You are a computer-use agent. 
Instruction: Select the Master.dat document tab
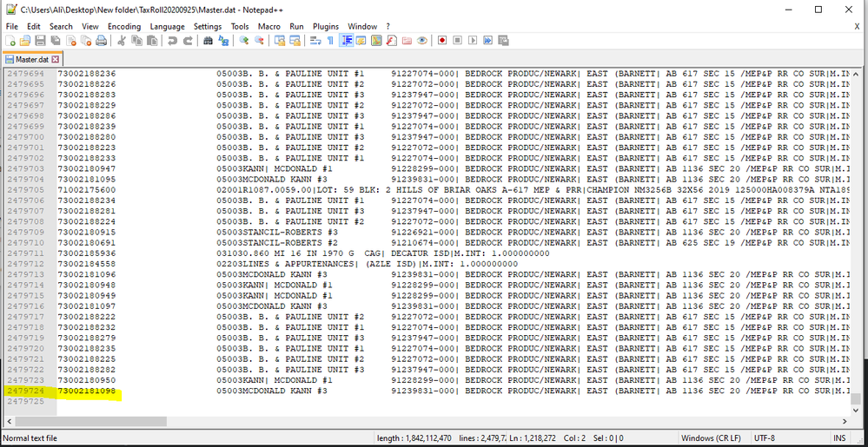pos(31,59)
